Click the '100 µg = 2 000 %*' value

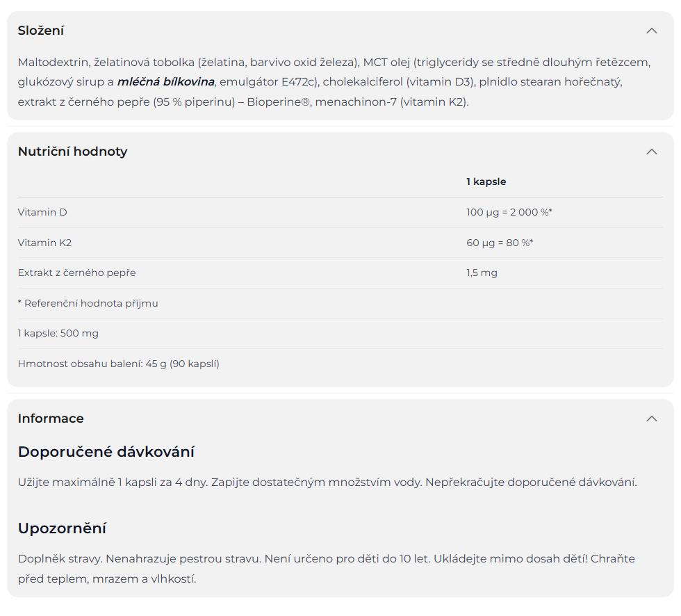click(509, 212)
